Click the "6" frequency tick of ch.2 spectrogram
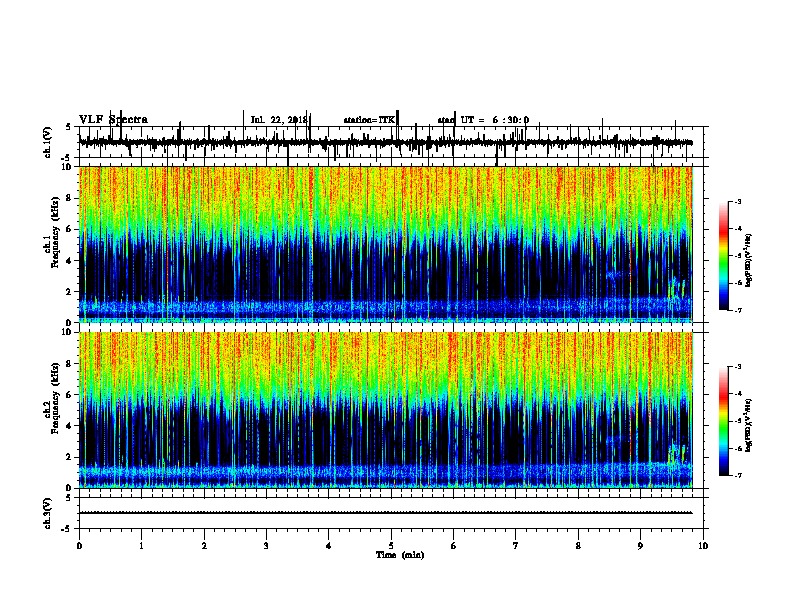 pyautogui.click(x=70, y=395)
